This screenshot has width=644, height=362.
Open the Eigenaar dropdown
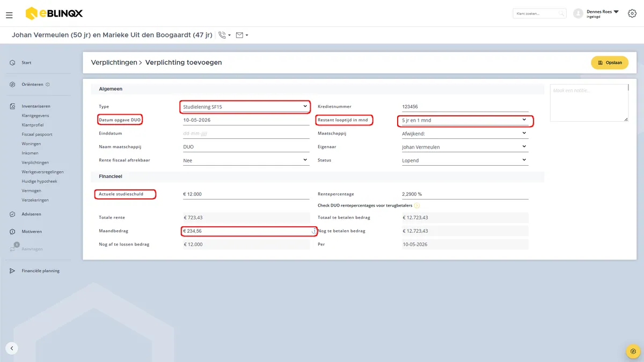465,147
